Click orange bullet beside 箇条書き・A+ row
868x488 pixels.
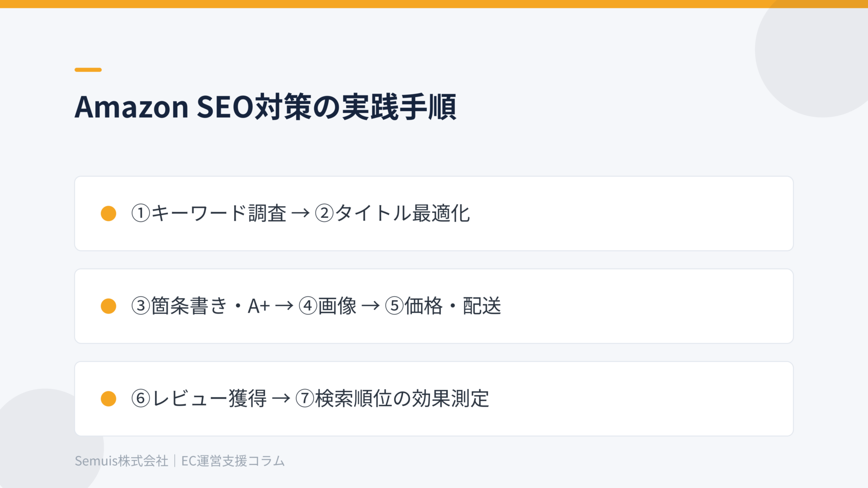click(108, 306)
